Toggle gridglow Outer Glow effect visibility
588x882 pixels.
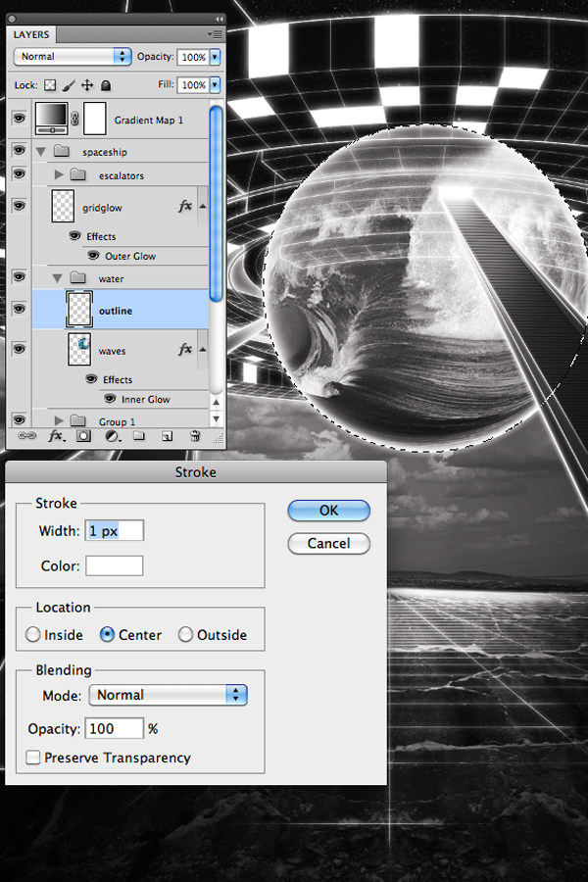click(93, 256)
